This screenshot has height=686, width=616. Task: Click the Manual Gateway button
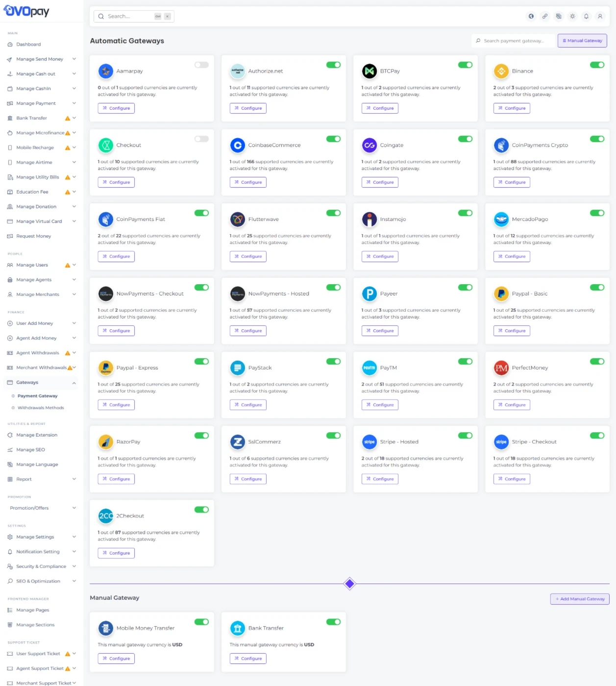click(582, 41)
